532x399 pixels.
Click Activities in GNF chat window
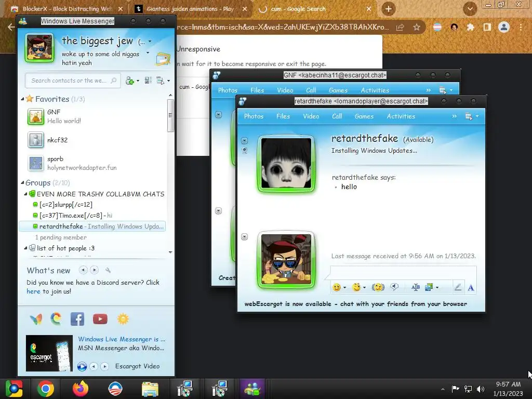[x=375, y=90]
